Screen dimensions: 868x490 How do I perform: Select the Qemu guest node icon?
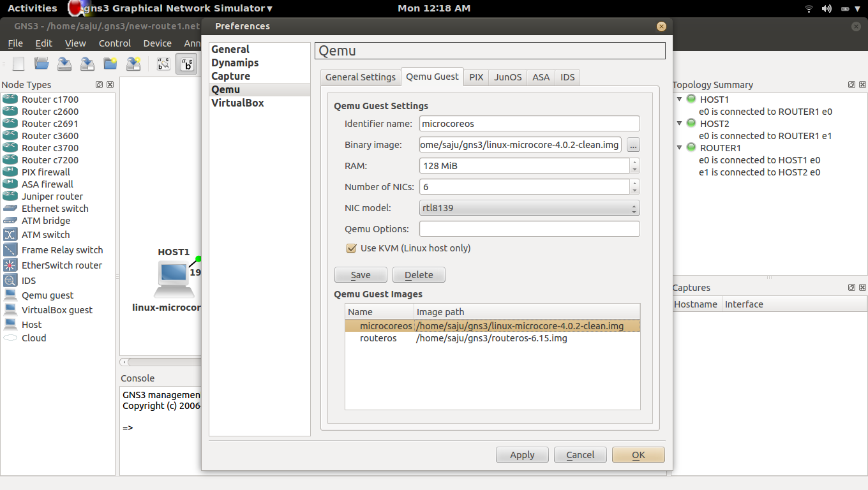[10, 295]
